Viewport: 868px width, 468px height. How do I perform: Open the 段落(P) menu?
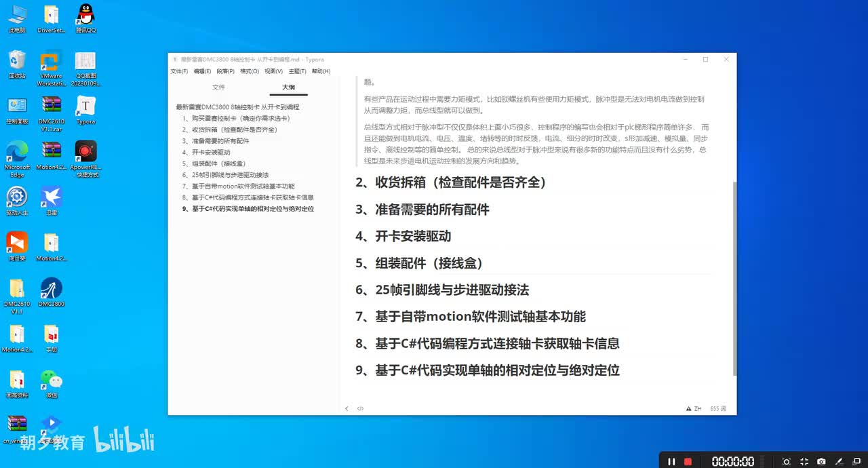(x=226, y=71)
